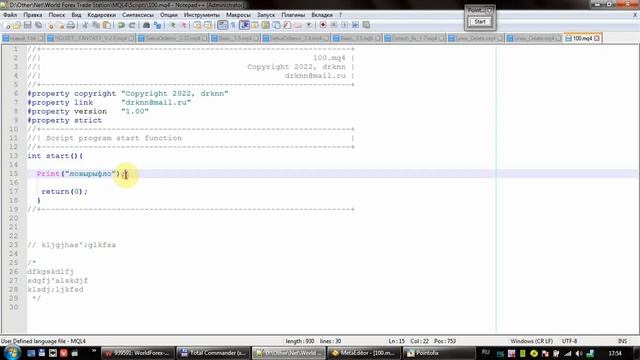640x360 pixels.
Task: Open the Инструменты menu
Action: pos(202,15)
